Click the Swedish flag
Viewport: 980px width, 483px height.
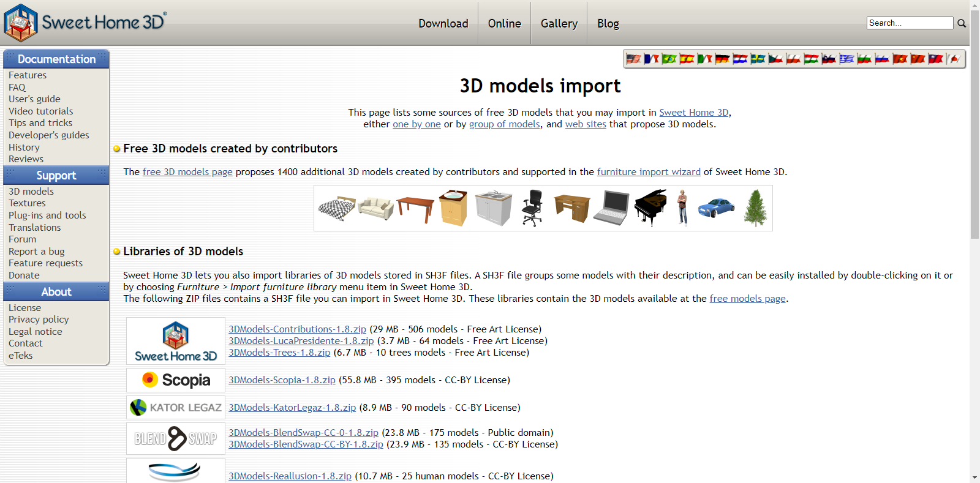tap(758, 59)
